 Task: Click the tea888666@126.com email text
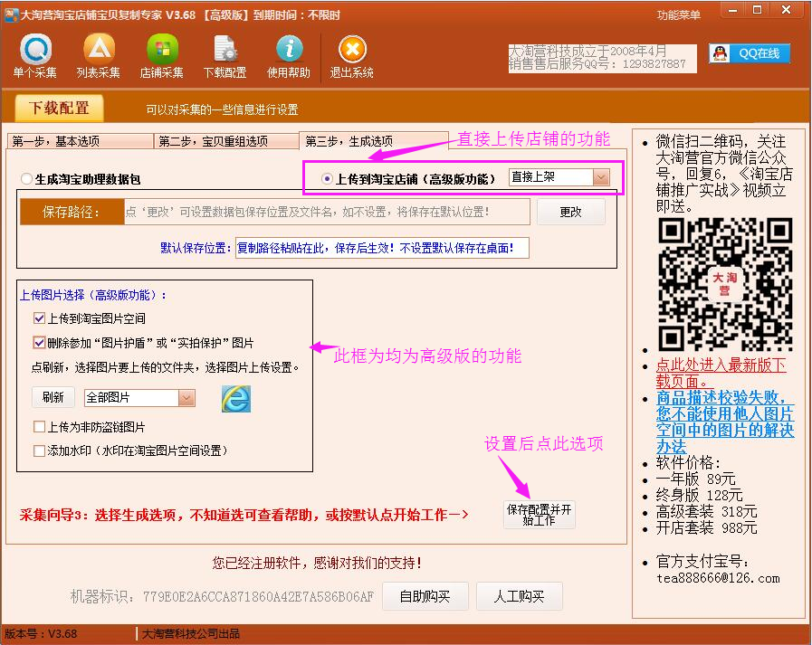(718, 578)
